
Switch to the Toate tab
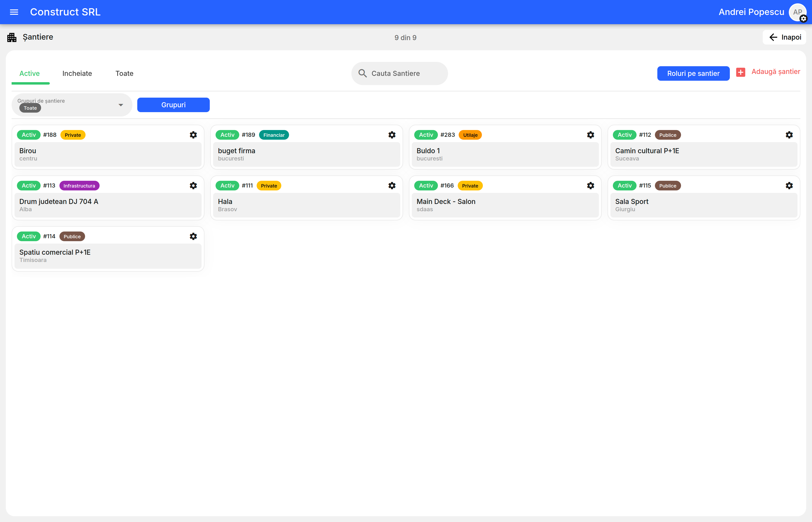[124, 73]
